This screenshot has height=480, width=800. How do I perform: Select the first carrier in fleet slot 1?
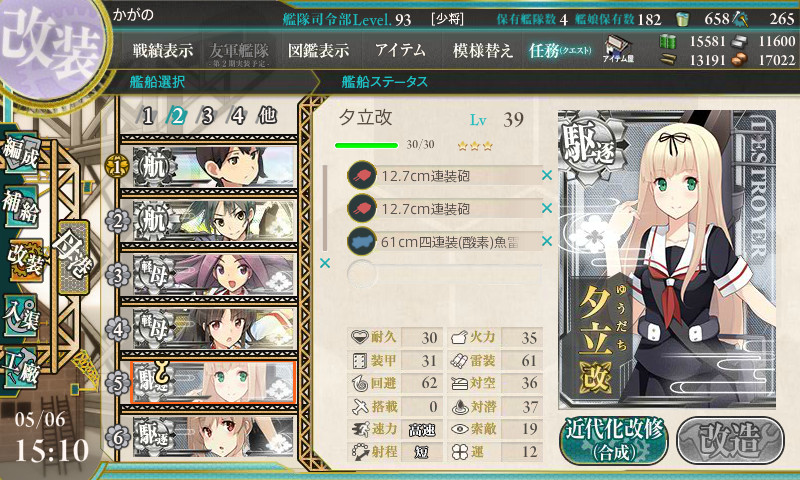click(213, 167)
